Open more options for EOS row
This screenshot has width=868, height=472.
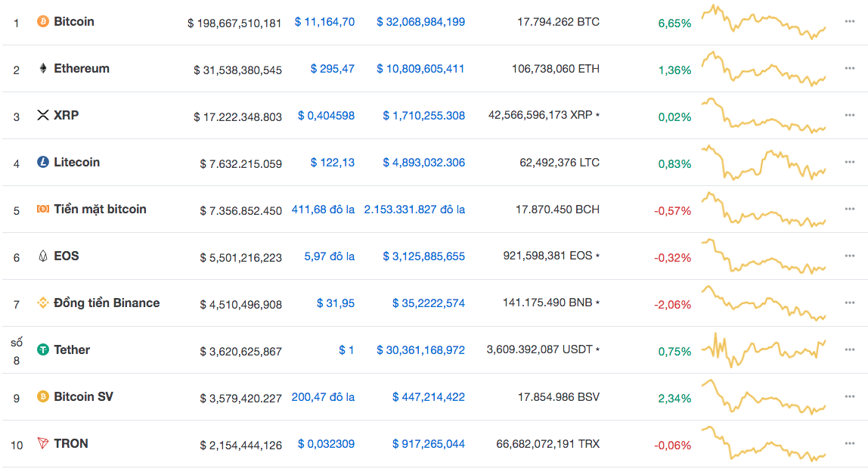pyautogui.click(x=850, y=256)
